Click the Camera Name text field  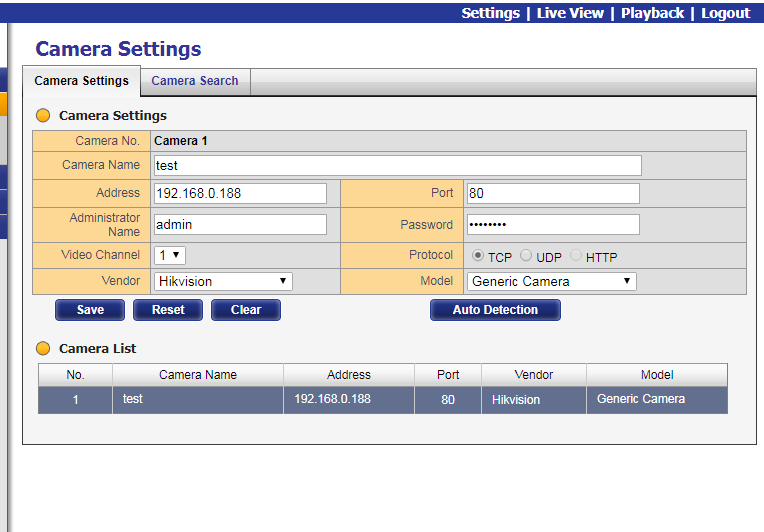397,165
